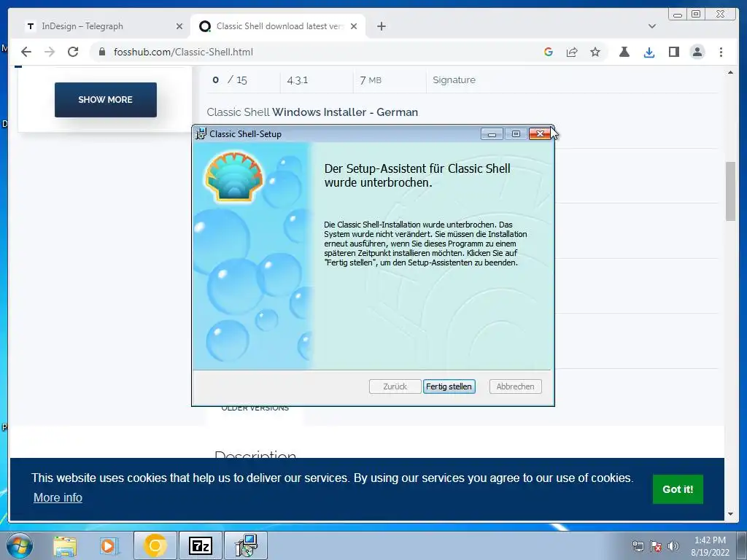Viewport: 747px width, 560px height.
Task: Open the network tray icon
Action: point(638,546)
